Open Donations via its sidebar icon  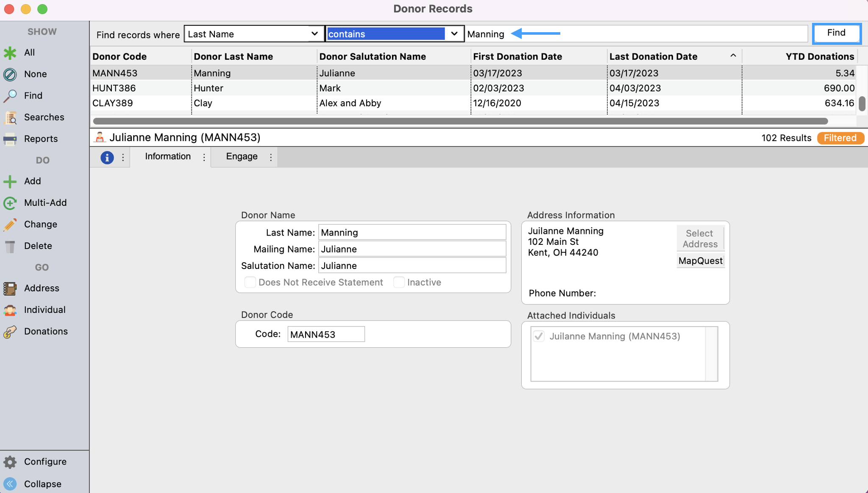pos(10,332)
